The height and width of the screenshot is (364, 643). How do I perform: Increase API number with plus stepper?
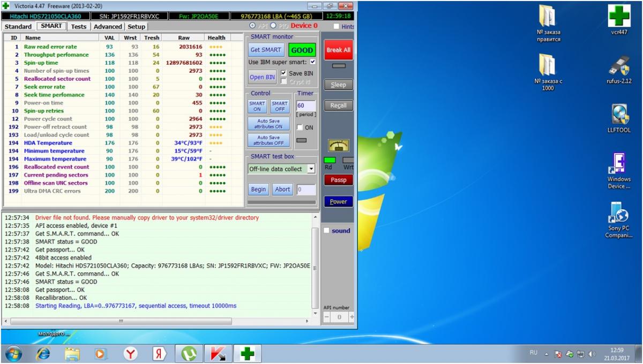click(x=352, y=317)
